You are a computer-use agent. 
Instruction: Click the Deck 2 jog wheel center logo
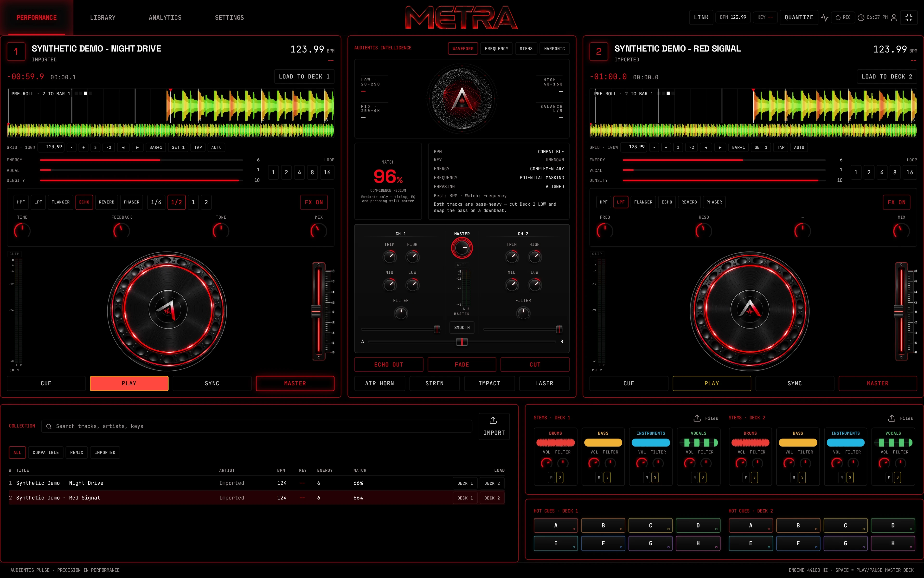tap(750, 309)
